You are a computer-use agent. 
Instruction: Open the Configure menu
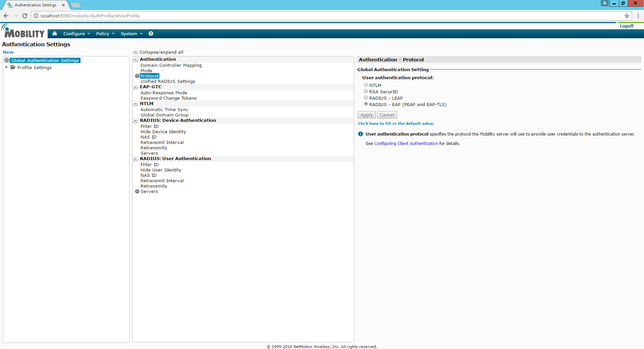pos(76,34)
